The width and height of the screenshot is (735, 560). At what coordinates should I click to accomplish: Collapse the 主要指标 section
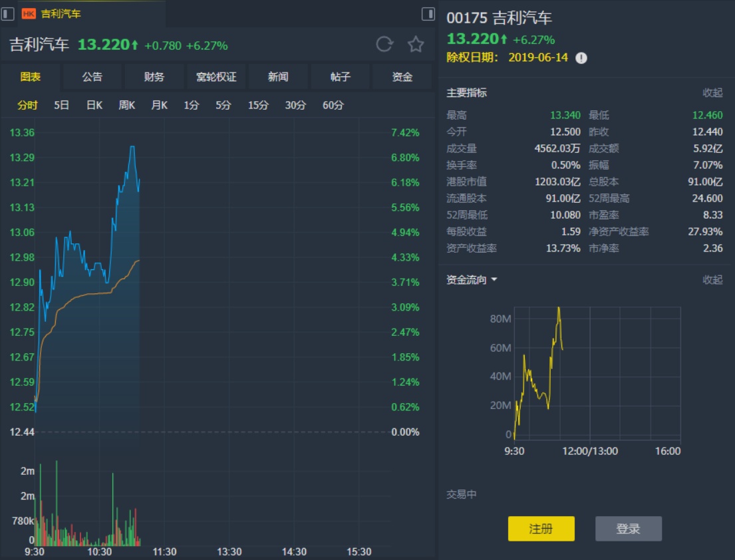pos(712,92)
